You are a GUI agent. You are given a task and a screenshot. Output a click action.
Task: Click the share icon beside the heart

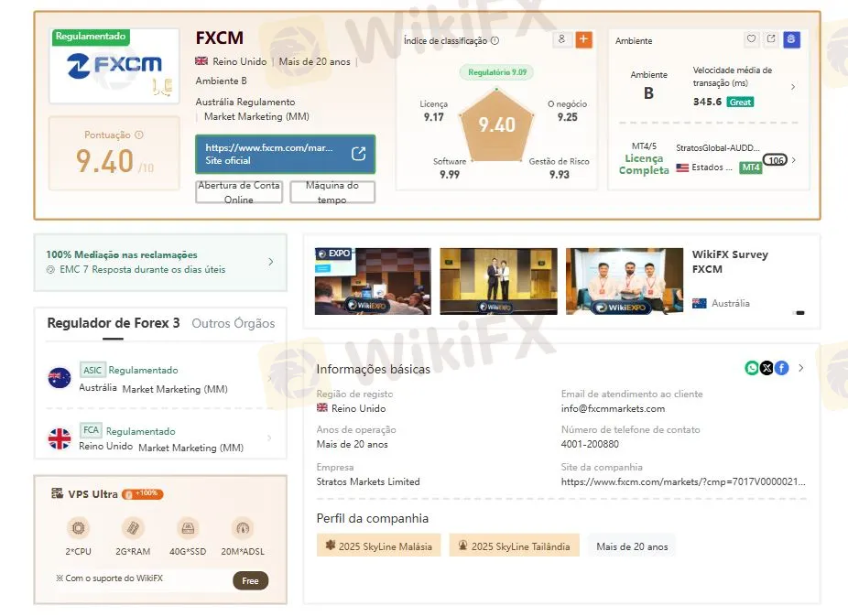[771, 39]
